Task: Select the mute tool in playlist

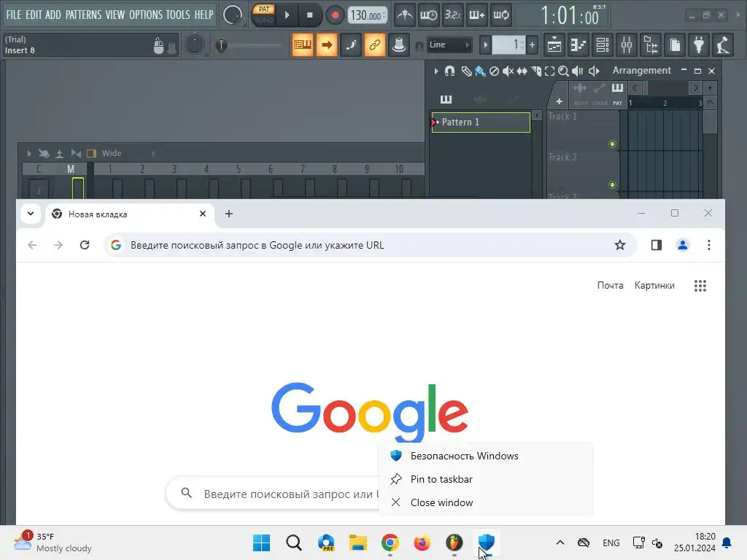Action: [508, 71]
